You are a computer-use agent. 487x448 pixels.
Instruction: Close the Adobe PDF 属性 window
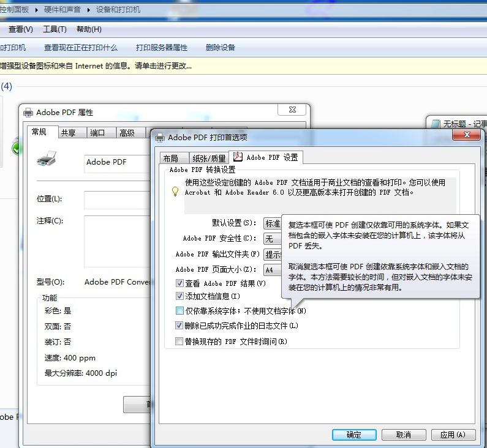coord(292,110)
